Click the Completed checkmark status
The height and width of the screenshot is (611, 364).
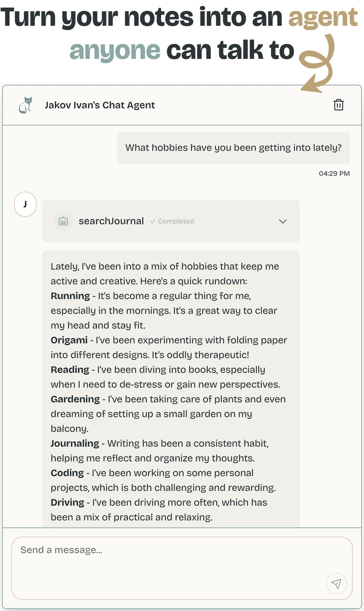[x=172, y=221]
